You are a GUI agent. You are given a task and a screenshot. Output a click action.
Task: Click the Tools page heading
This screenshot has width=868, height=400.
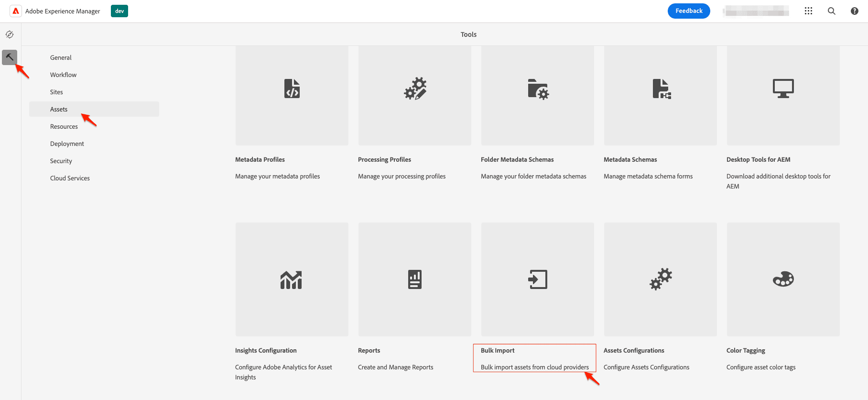468,34
